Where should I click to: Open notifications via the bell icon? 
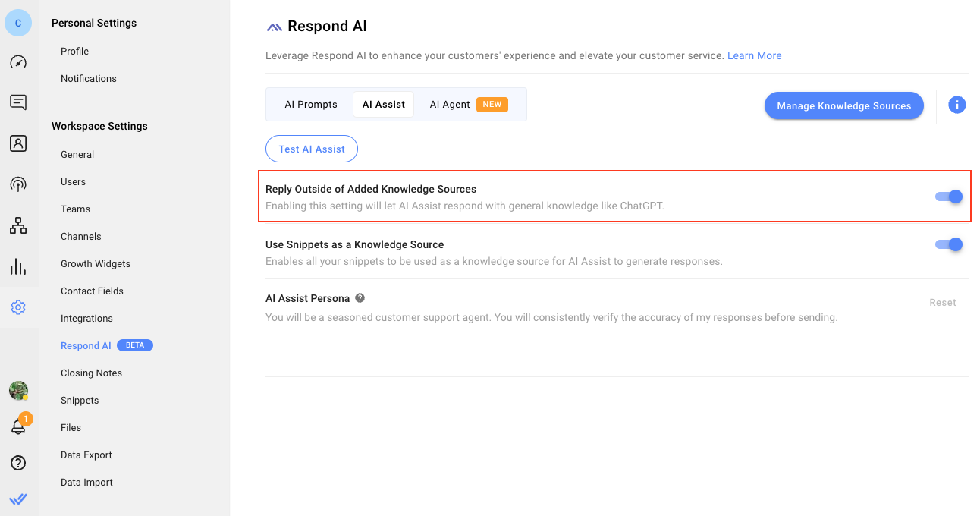tap(18, 427)
